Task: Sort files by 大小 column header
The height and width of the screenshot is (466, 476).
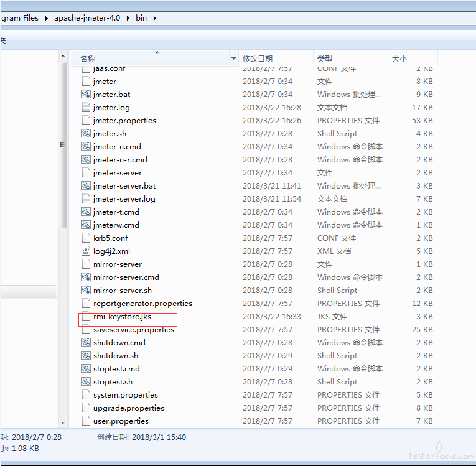Action: tap(399, 58)
